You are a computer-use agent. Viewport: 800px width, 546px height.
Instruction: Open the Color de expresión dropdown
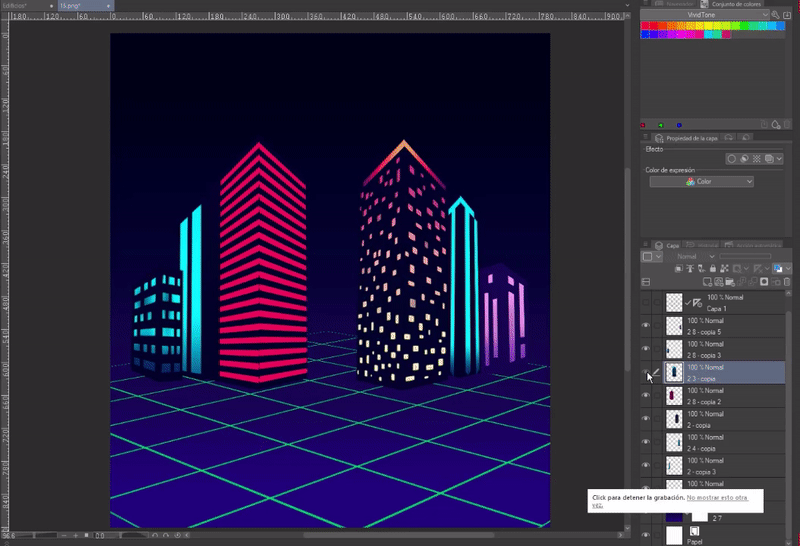coord(701,182)
